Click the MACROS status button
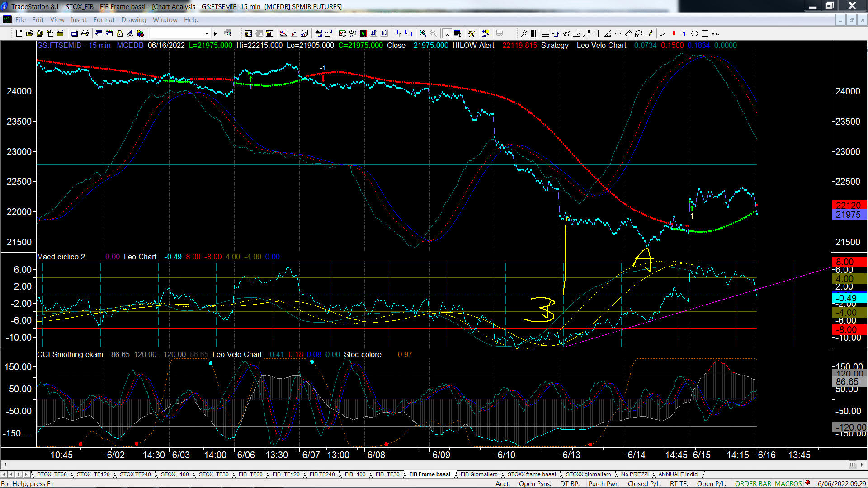The width and height of the screenshot is (868, 488). pyautogui.click(x=788, y=483)
